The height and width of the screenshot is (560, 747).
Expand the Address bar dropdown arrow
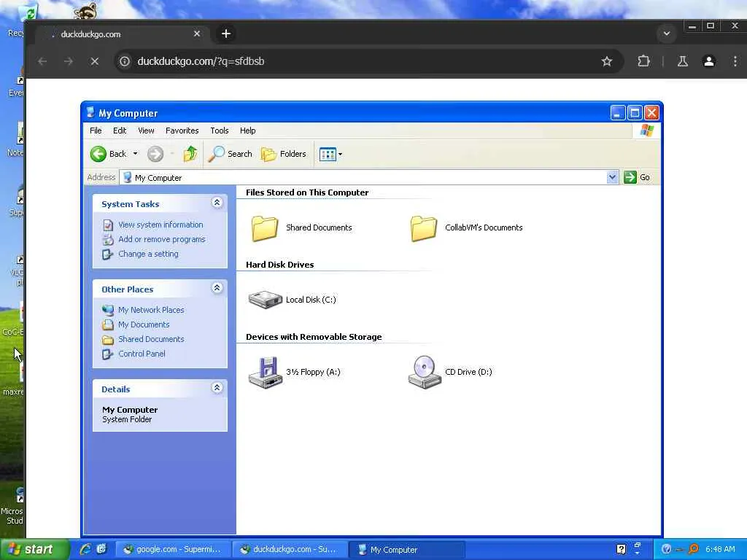[x=612, y=178]
